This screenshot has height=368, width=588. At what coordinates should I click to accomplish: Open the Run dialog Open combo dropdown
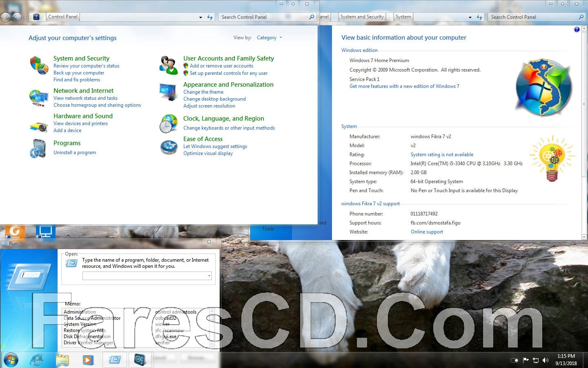pyautogui.click(x=209, y=276)
